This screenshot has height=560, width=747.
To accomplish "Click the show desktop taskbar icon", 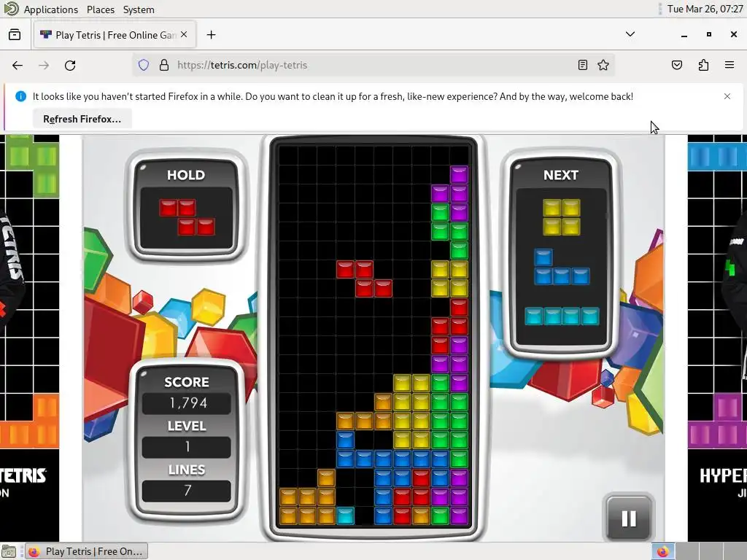I will pos(9,551).
